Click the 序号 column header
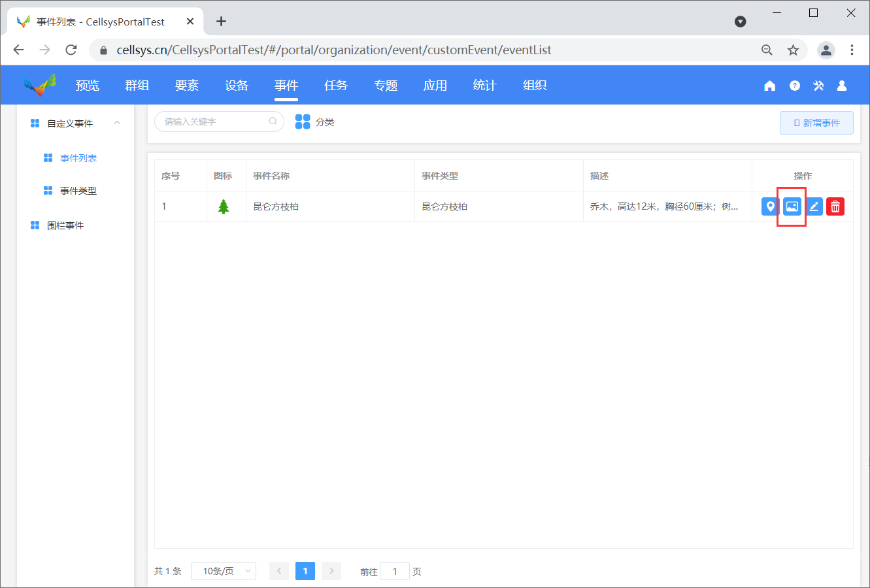 click(x=171, y=176)
